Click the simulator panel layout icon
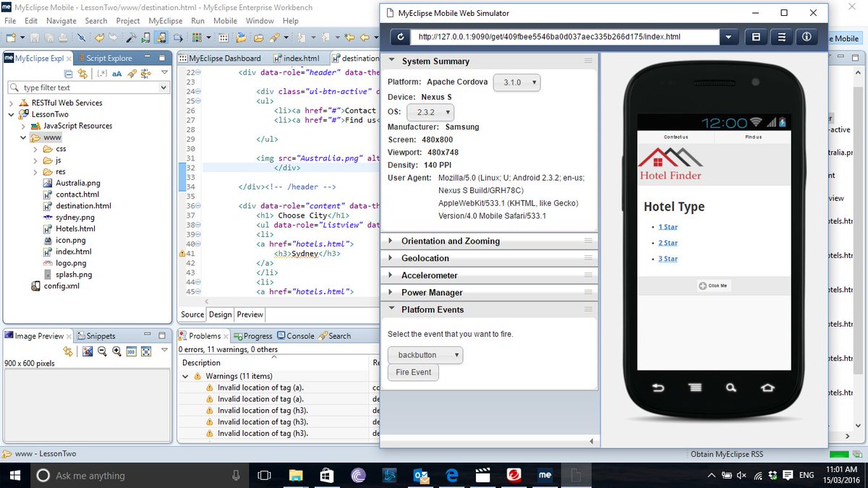Image resolution: width=868 pixels, height=488 pixels. coord(756,37)
